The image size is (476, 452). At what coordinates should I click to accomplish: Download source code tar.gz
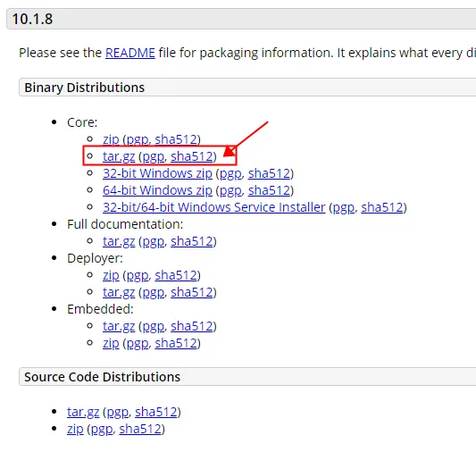[83, 412]
